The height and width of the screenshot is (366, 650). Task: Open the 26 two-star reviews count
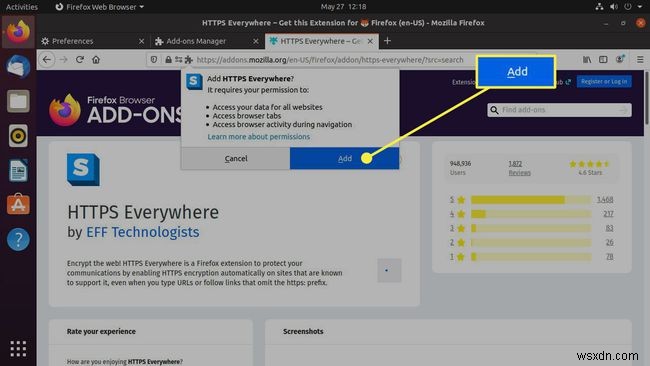[609, 242]
